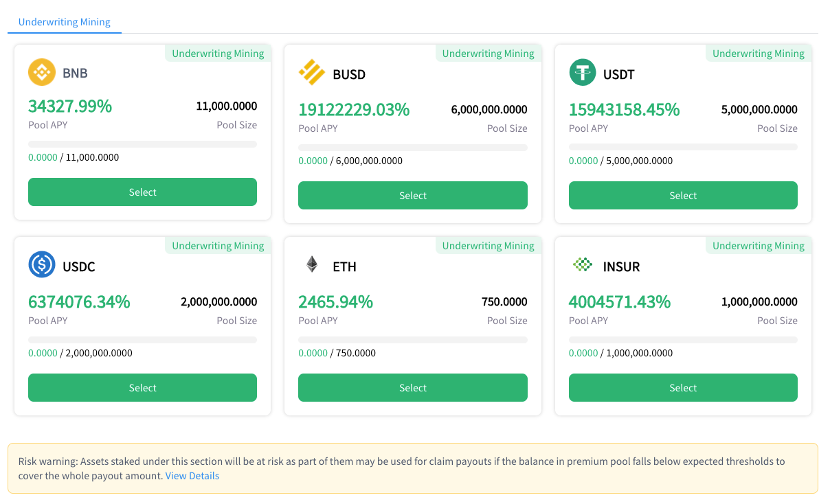Viewport: 830px width, 504px height.
Task: Select the INSUR pool
Action: [683, 388]
